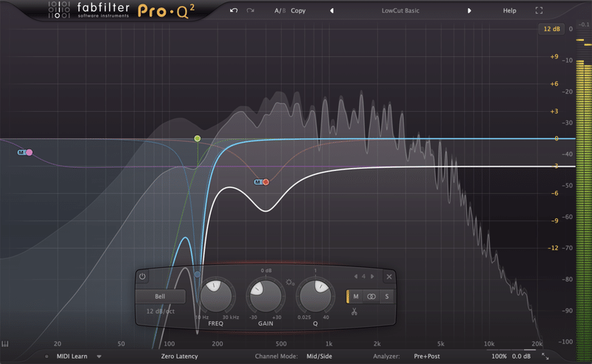Screen dimensions: 592x364
Task: Click the gain-Q interaction gear icon
Action: (290, 283)
